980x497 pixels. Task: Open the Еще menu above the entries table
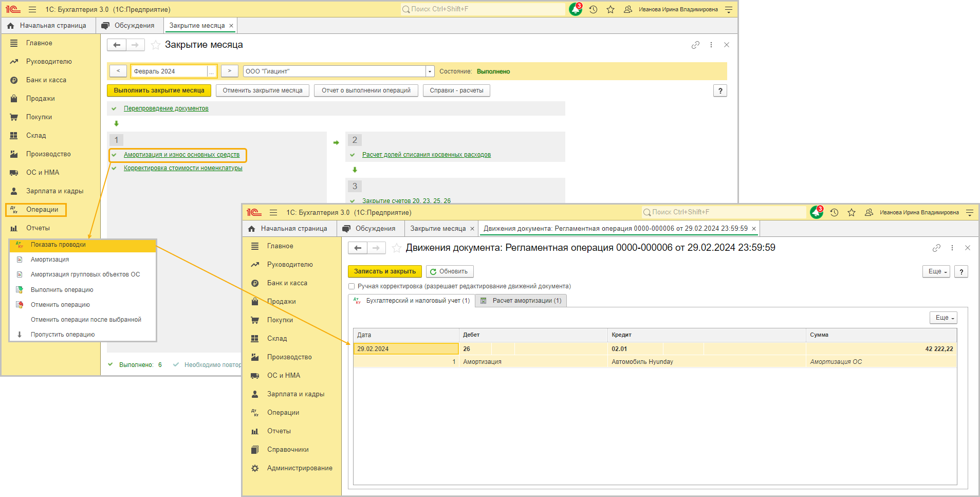pyautogui.click(x=945, y=318)
